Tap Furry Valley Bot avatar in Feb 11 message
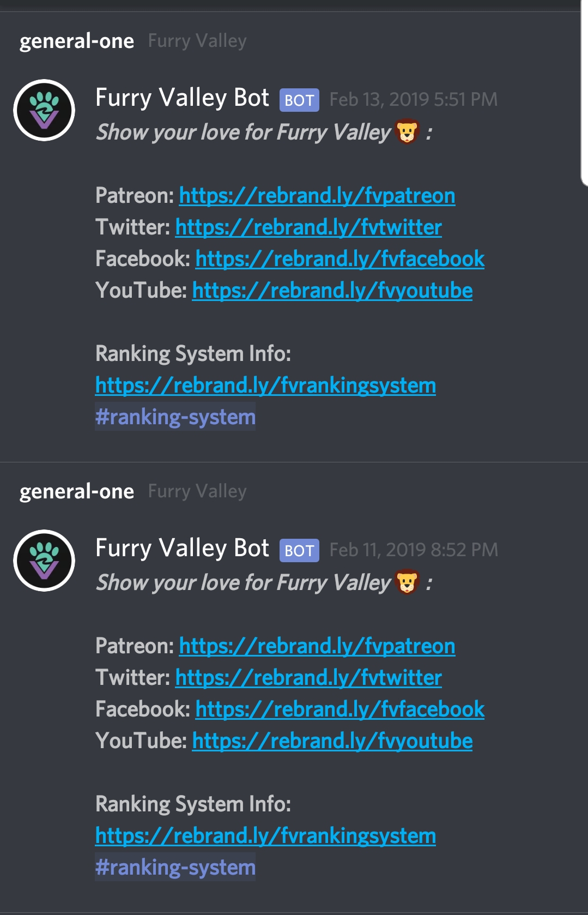 pos(44,561)
